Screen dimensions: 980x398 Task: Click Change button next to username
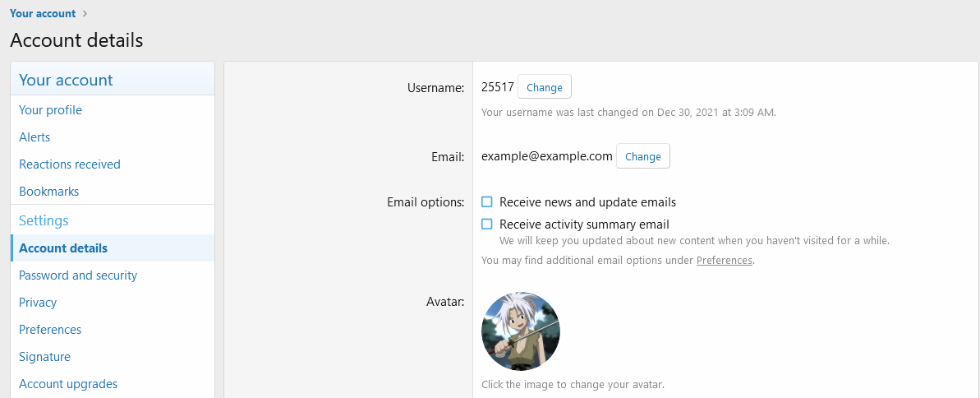(x=544, y=87)
